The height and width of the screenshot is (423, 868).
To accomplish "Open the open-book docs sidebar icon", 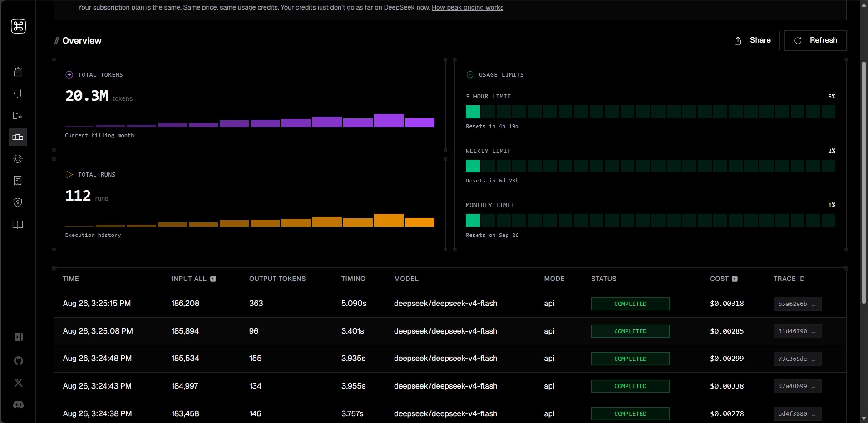I will [18, 225].
